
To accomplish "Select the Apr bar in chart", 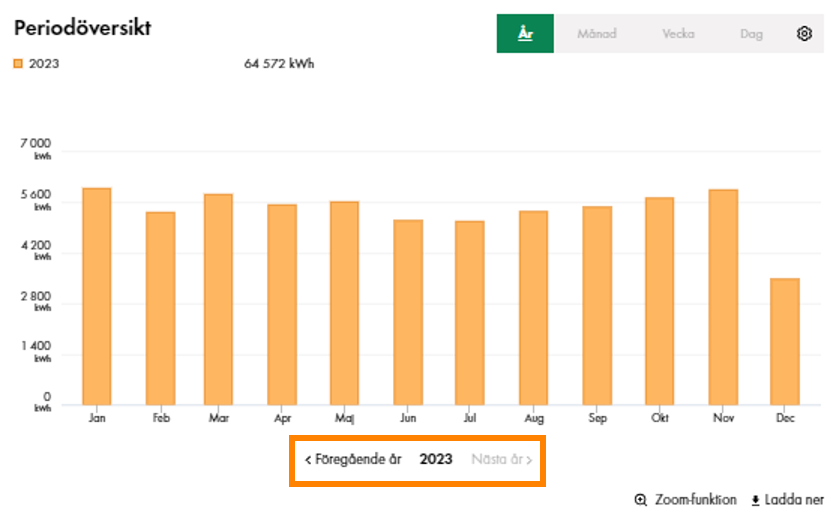I will click(282, 305).
